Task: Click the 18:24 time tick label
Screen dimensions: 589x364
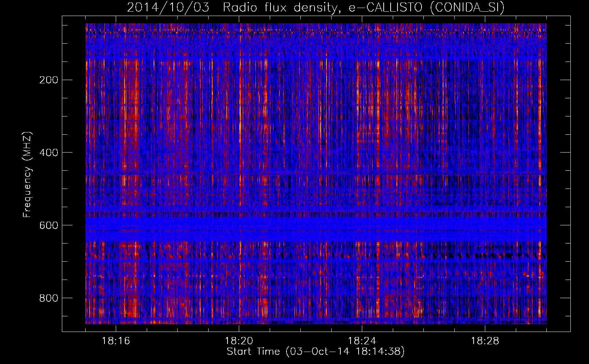Action: [x=362, y=341]
